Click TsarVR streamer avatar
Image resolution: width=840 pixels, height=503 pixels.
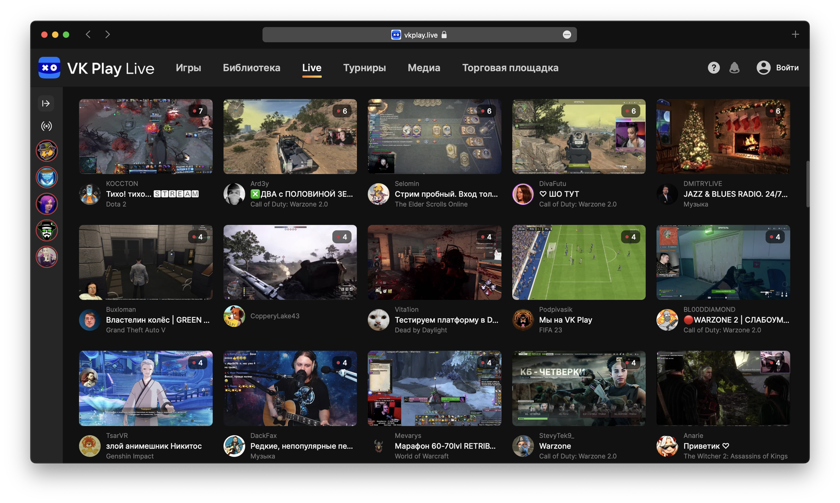tap(90, 446)
